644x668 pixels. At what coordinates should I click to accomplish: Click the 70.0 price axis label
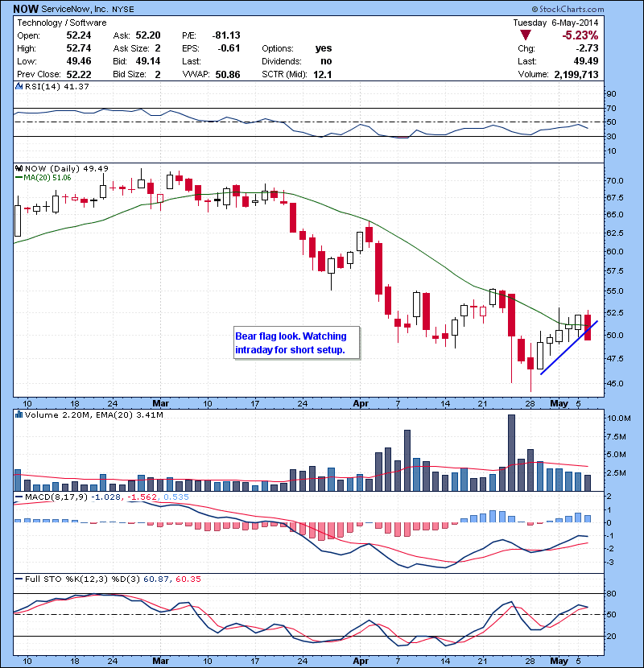click(x=615, y=180)
